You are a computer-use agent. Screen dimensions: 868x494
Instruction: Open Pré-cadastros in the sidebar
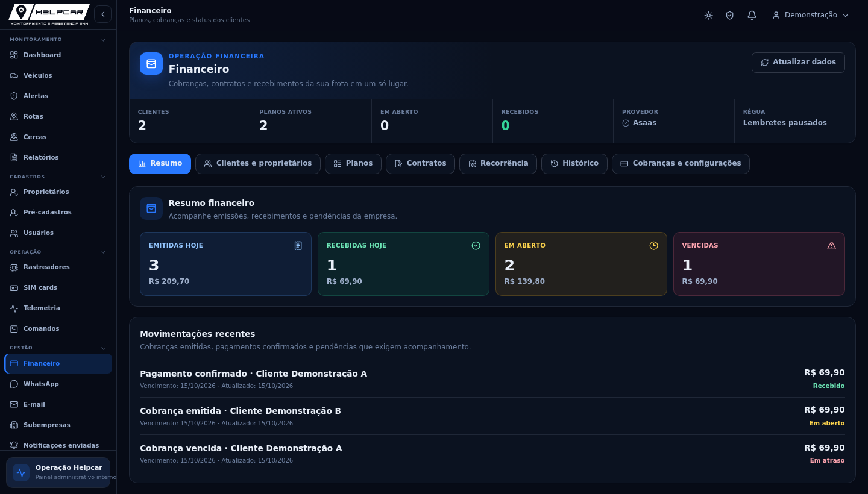[58, 213]
